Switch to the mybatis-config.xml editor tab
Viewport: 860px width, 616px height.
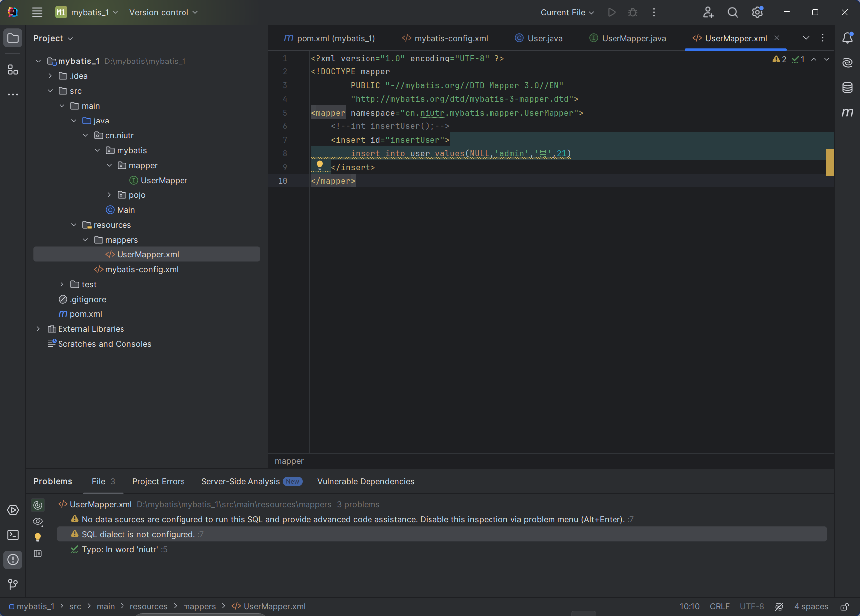pyautogui.click(x=445, y=38)
